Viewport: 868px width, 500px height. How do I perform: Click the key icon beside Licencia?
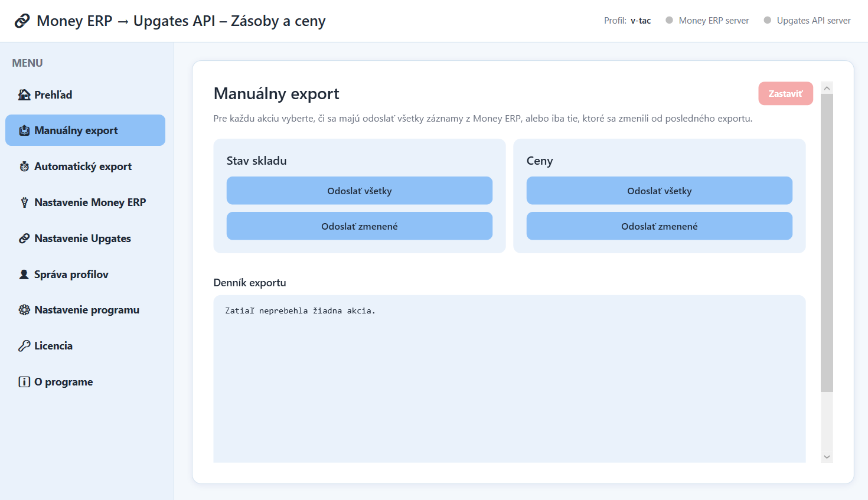[x=24, y=346]
